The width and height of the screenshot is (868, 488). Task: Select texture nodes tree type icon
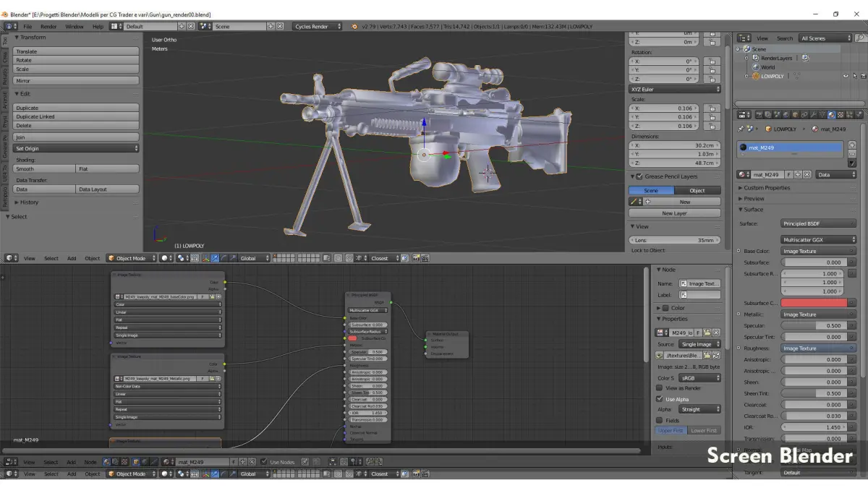[x=124, y=461]
